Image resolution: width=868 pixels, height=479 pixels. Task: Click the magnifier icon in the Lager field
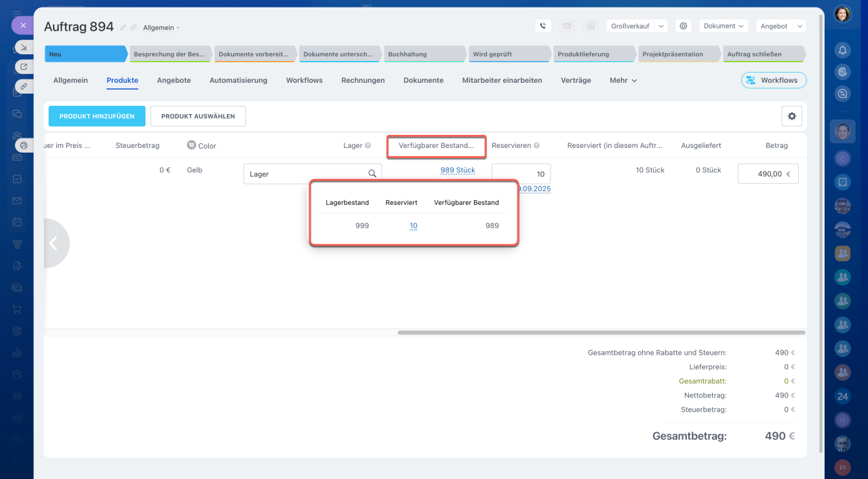[372, 174]
